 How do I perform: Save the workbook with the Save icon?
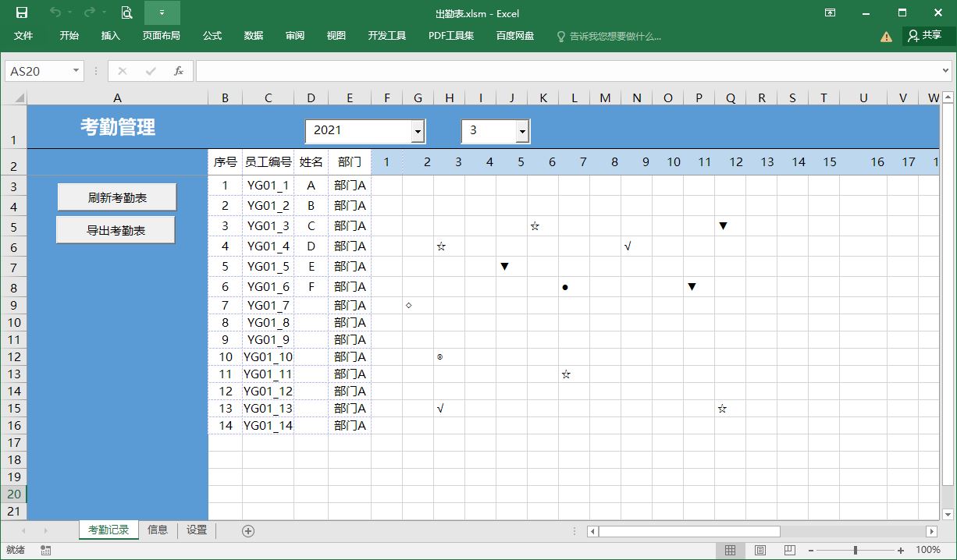coord(21,12)
